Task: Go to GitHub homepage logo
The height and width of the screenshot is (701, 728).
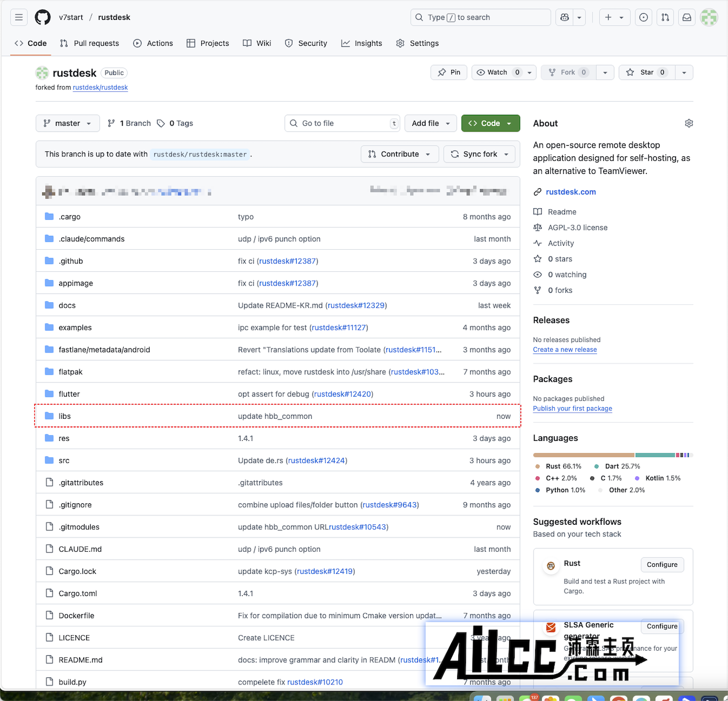Action: click(43, 17)
